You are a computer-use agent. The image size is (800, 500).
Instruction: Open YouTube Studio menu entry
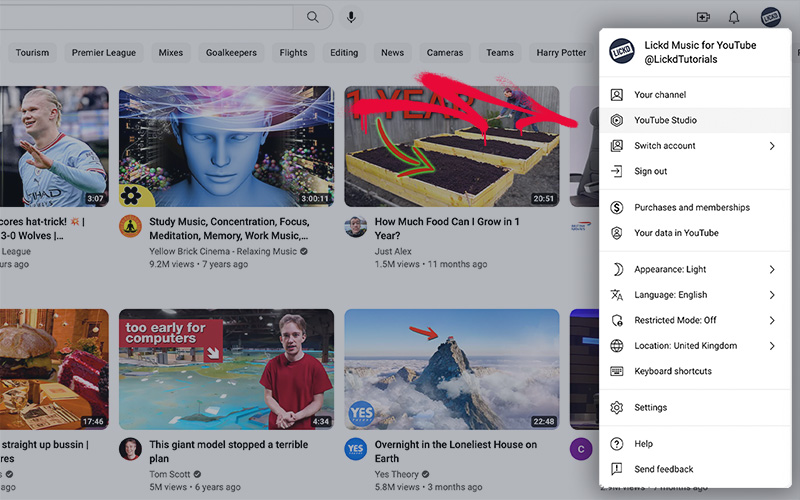pyautogui.click(x=695, y=120)
